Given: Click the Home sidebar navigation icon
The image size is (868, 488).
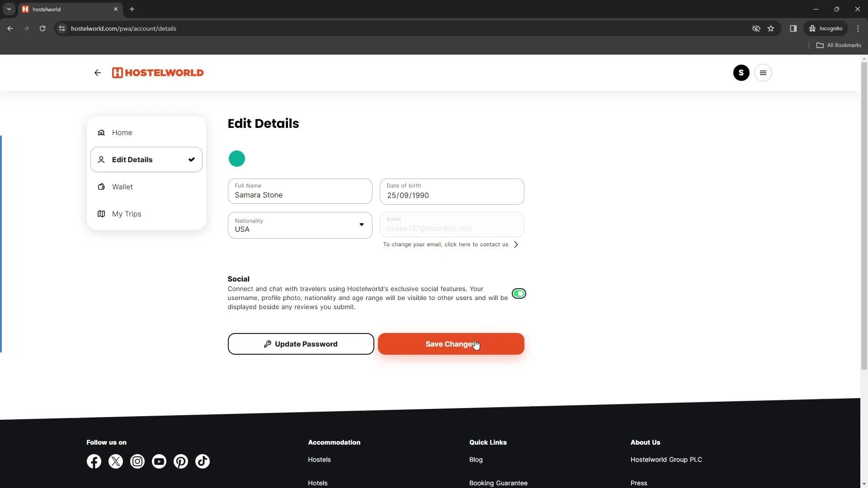Looking at the screenshot, I should tap(101, 132).
